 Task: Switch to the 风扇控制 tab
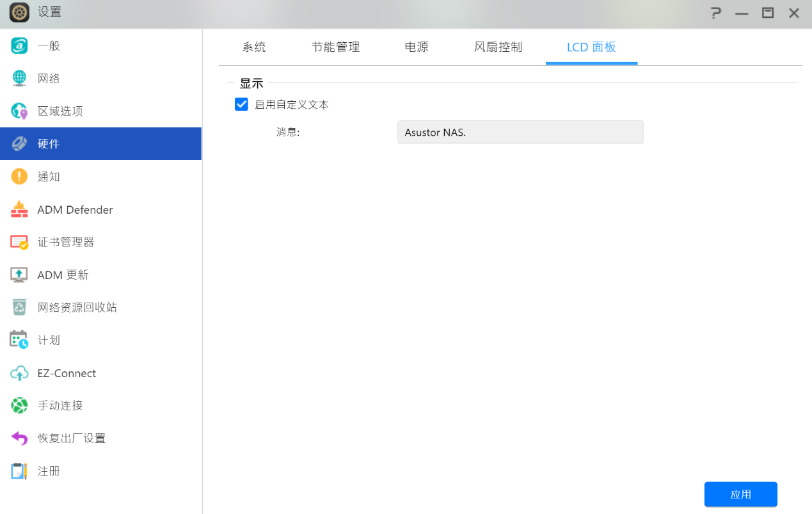click(498, 47)
